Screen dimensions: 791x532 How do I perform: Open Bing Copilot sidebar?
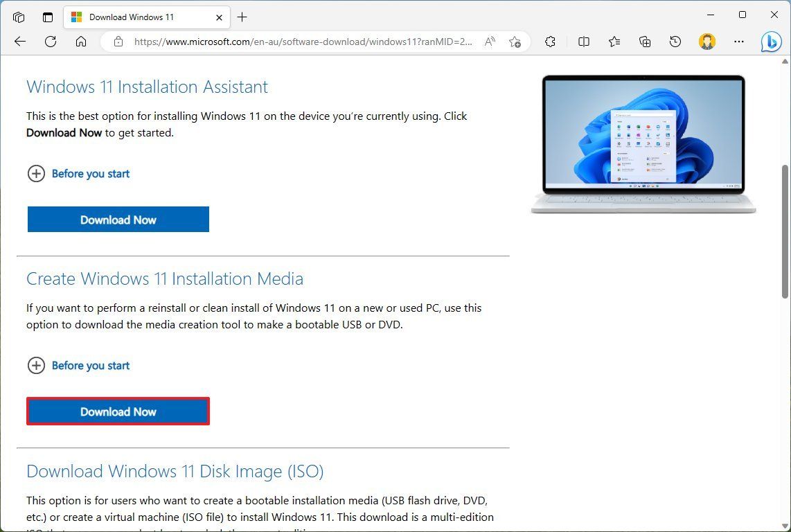[772, 42]
